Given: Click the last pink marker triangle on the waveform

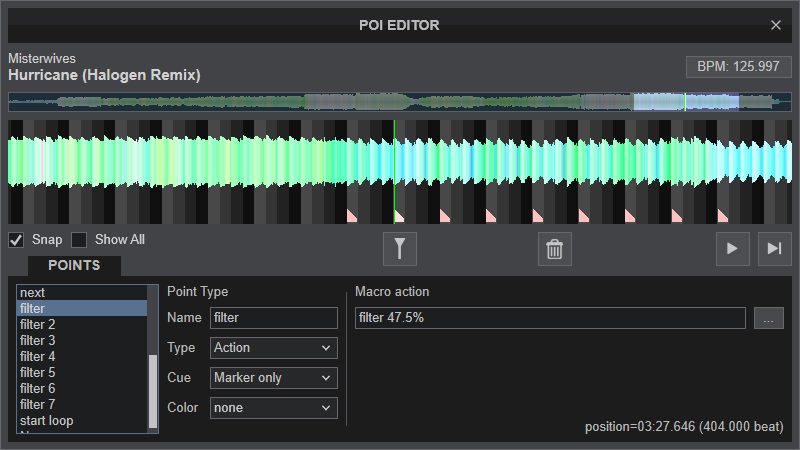Looking at the screenshot, I should pyautogui.click(x=723, y=216).
